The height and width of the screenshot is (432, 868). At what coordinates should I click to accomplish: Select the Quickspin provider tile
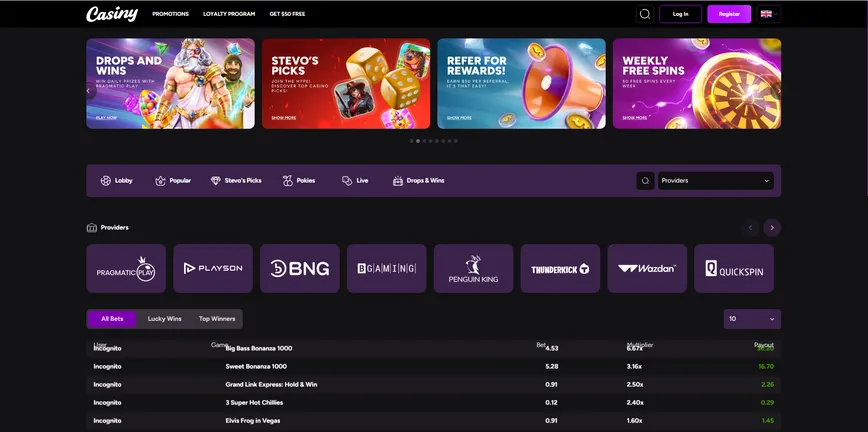point(733,268)
